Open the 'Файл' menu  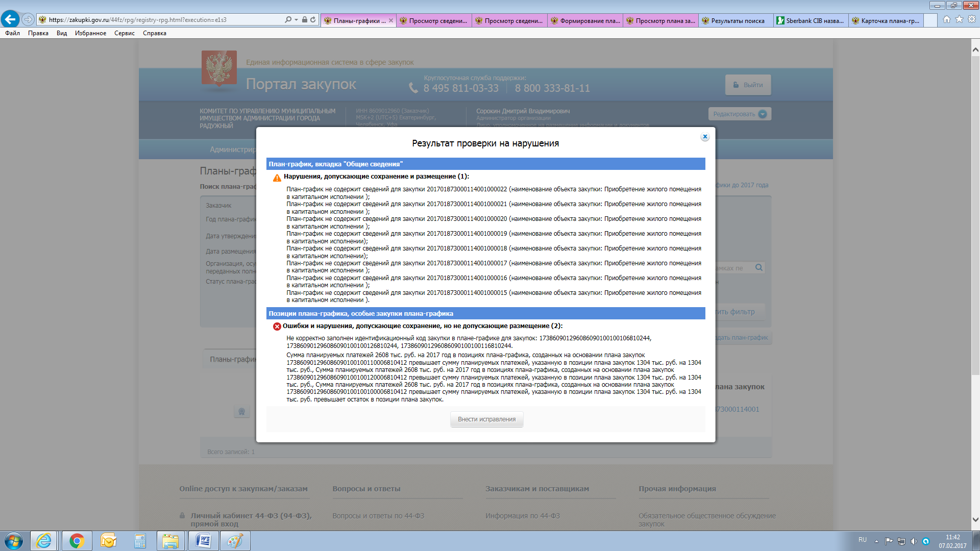[x=12, y=33]
